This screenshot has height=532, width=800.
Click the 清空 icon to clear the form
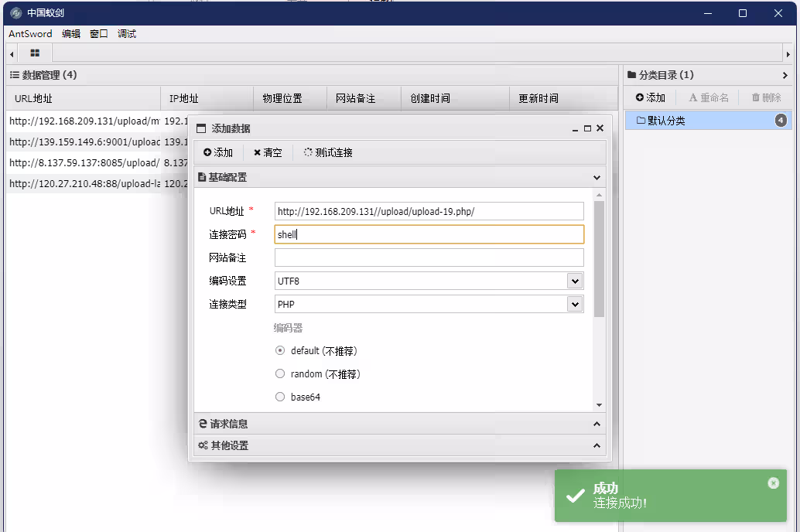click(x=268, y=152)
